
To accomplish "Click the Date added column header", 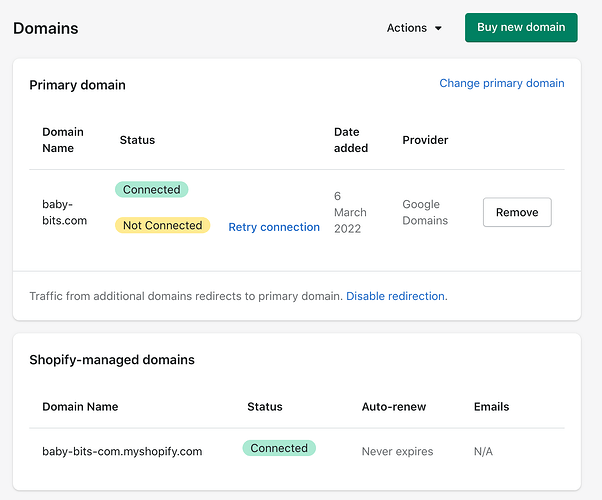I will (x=351, y=140).
